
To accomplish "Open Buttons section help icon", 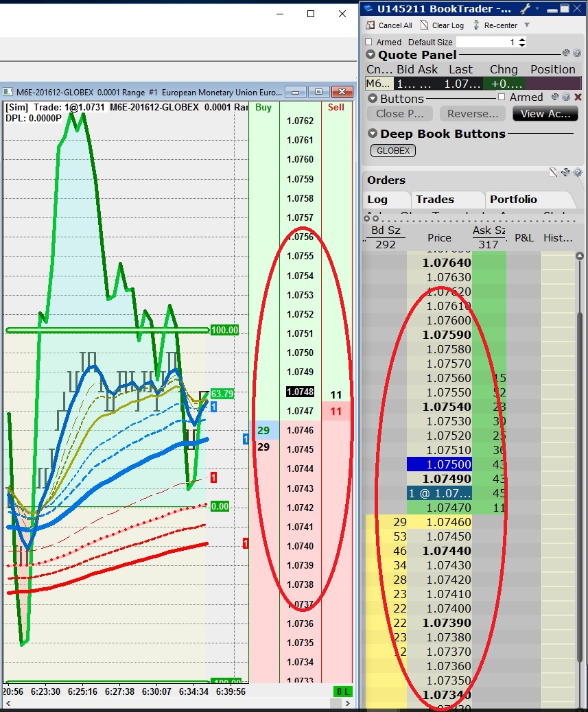I will (566, 97).
